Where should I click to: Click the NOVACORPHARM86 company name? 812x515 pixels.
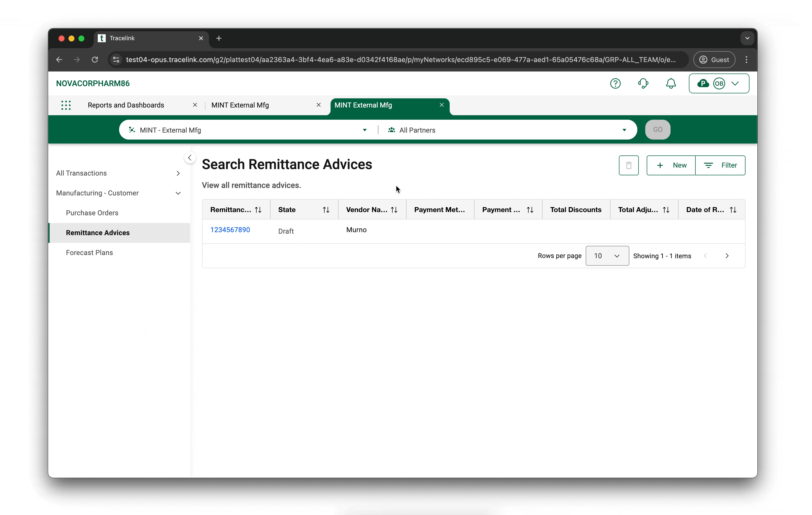pos(93,83)
